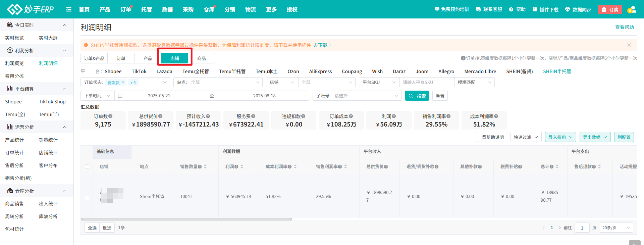Image resolution: width=644 pixels, height=245 pixels.
Task: Click the 数据同步 icon in top bar
Action: pos(568,9)
